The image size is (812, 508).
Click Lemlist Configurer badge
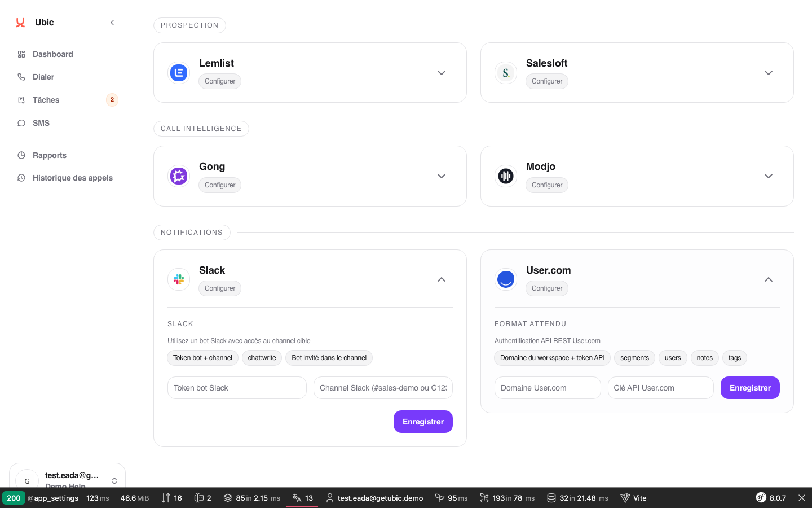[220, 81]
